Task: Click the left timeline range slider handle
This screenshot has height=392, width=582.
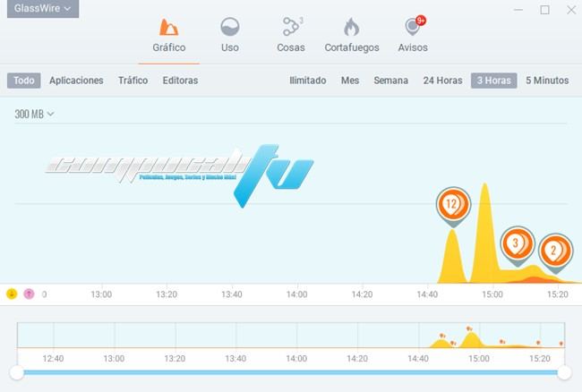Action: point(17,372)
